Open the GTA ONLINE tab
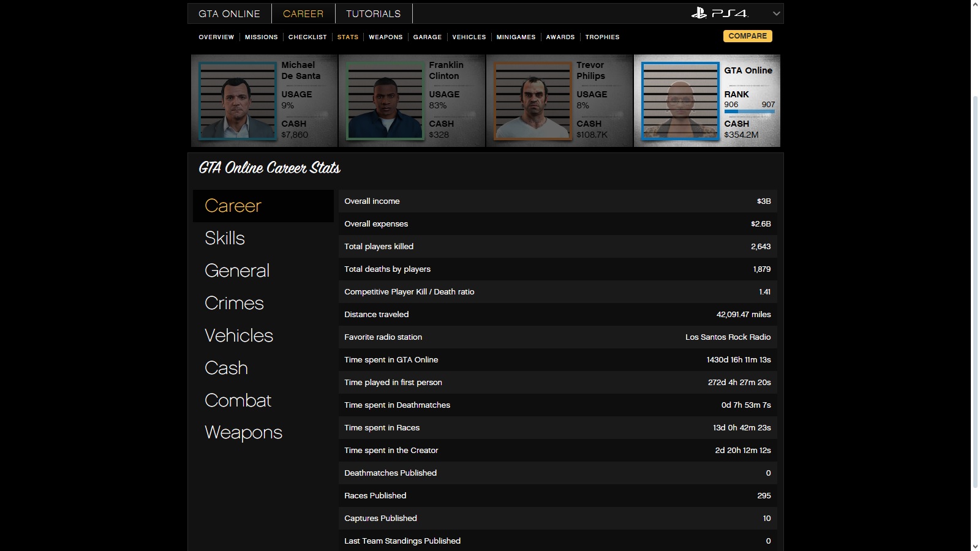980x551 pixels. point(229,13)
